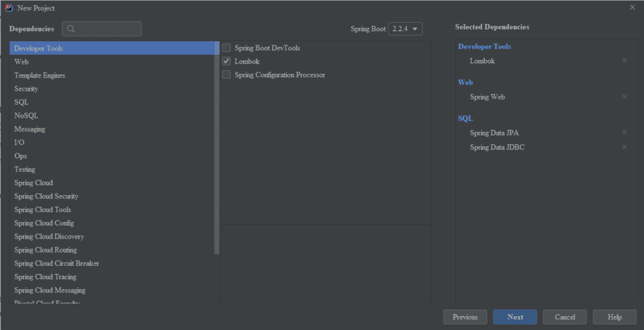644x330 pixels.
Task: Remove Spring Data JDBC selected dependency
Action: coord(624,147)
